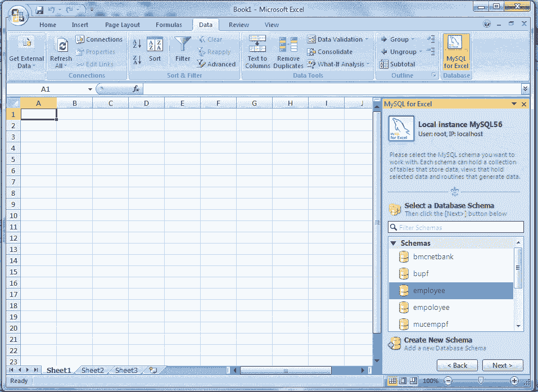Save the workbook from the Quick Access toolbar
Viewport: 538px width, 392px height.
click(39, 10)
